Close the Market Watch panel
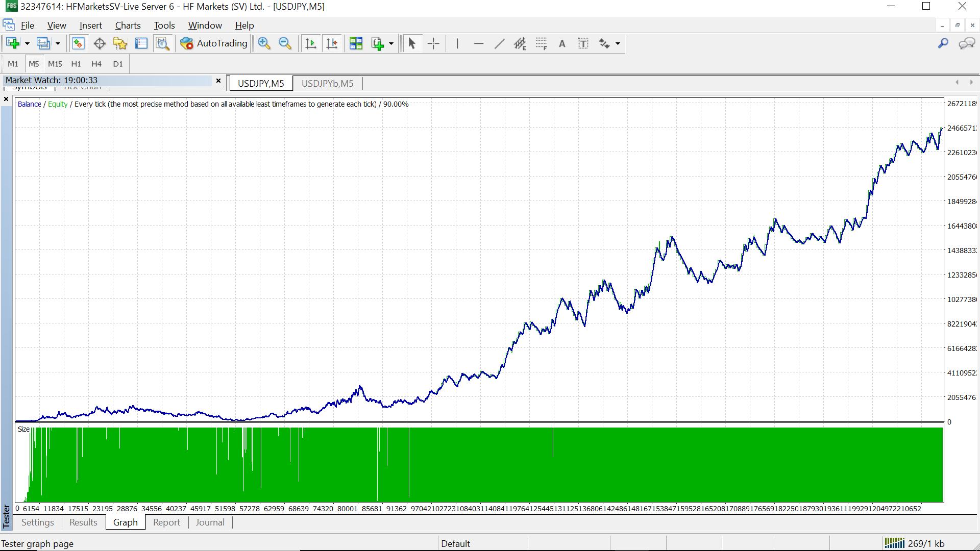The image size is (980, 551). [218, 81]
